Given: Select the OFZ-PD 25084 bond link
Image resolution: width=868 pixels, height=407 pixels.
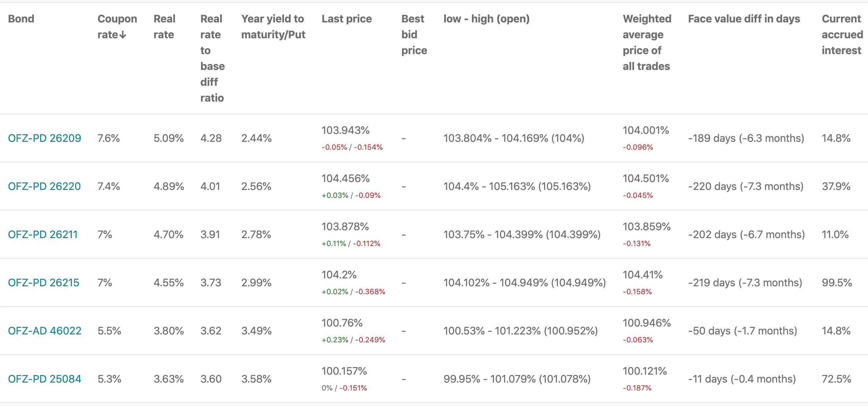Looking at the screenshot, I should [44, 379].
